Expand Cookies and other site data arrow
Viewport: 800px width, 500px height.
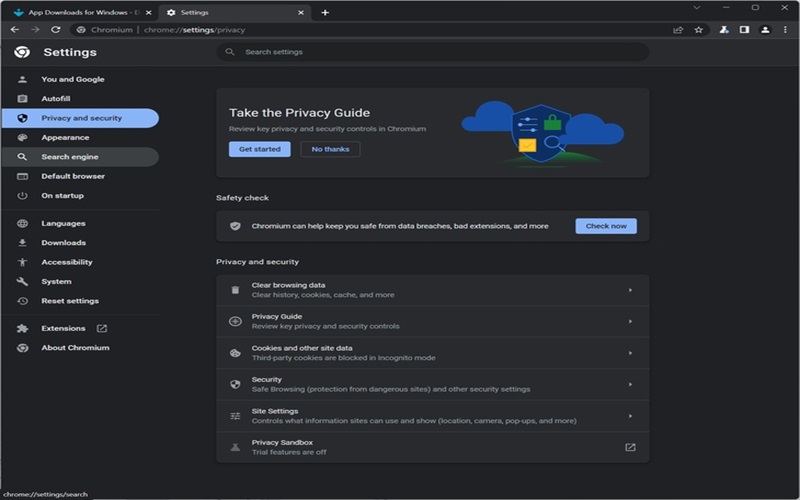(630, 353)
